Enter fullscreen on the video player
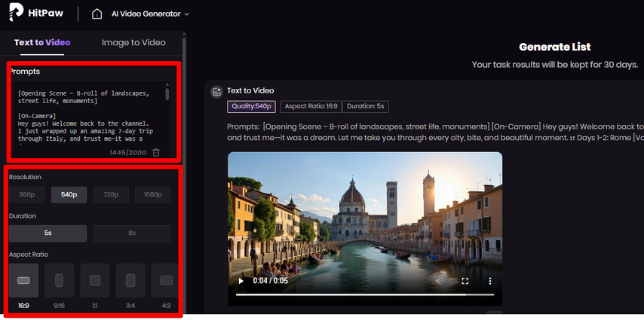Image resolution: width=644 pixels, height=320 pixels. click(465, 281)
